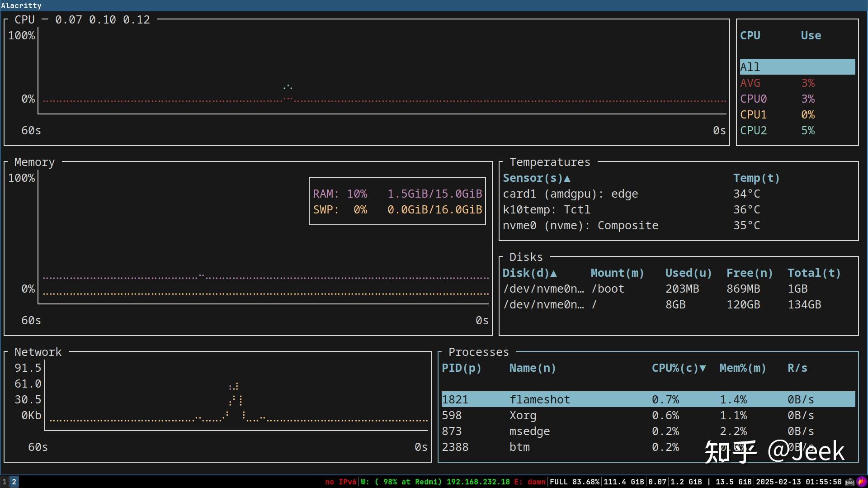Click the Alacritty title at top left
Viewport: 868px width, 488px height.
[21, 5]
